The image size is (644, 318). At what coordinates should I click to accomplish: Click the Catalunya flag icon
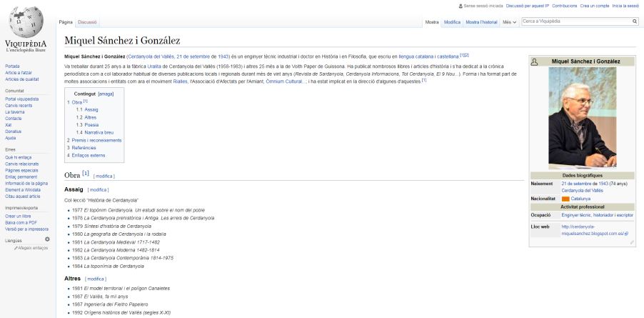pyautogui.click(x=565, y=199)
